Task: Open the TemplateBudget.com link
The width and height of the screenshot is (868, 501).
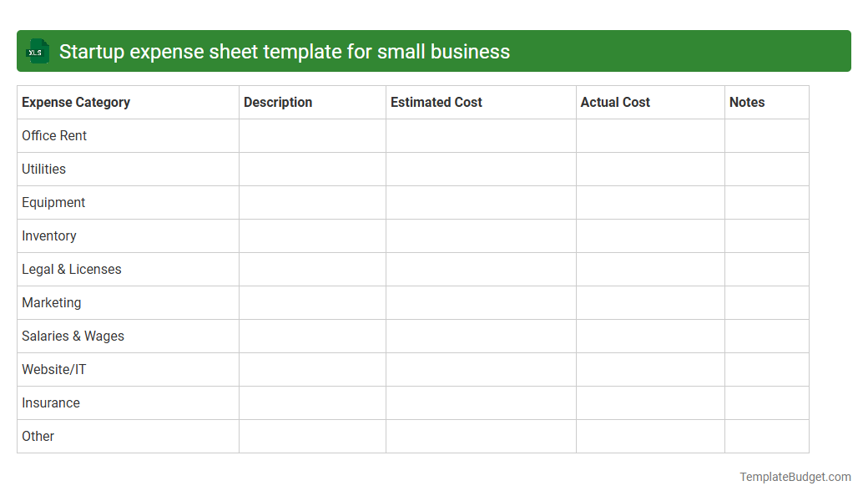Action: click(795, 477)
